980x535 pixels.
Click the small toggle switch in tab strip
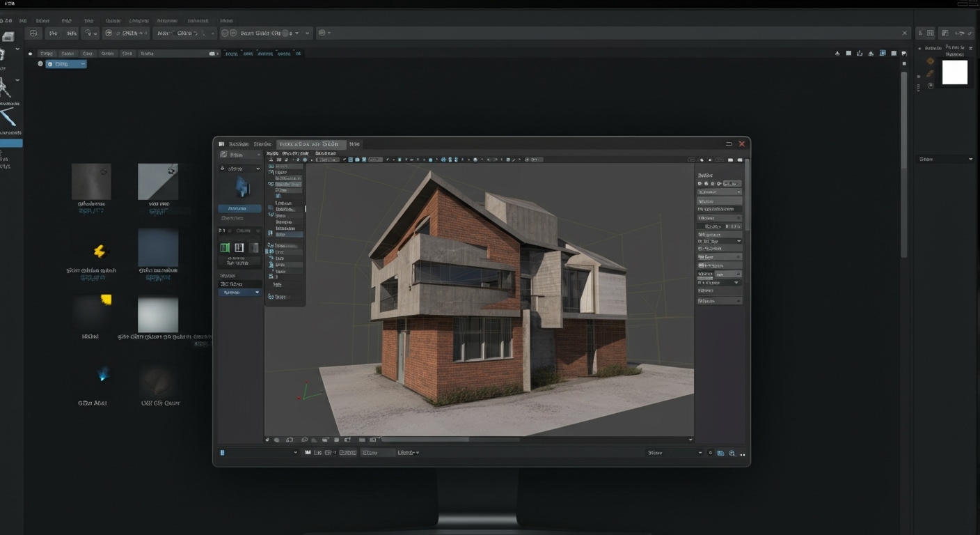point(212,54)
